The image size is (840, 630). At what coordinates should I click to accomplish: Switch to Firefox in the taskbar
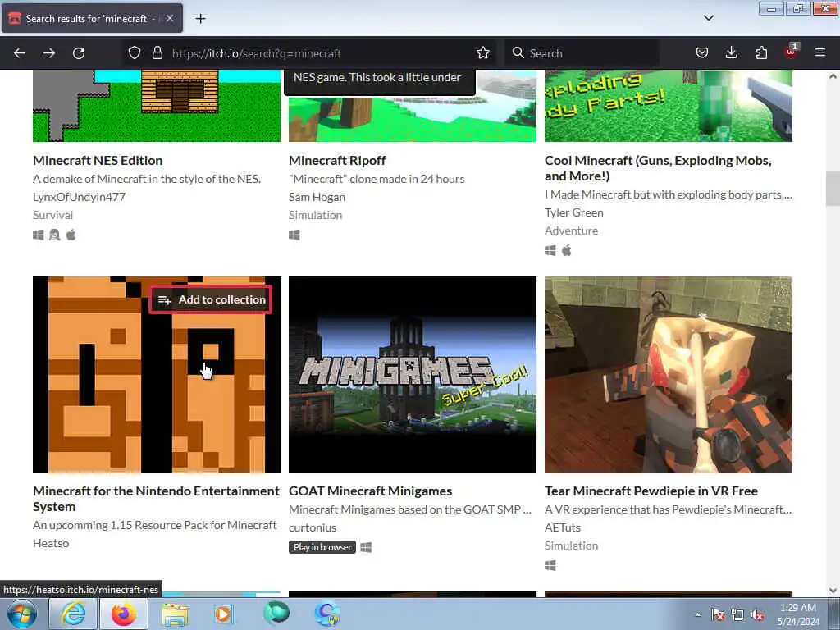[124, 614]
